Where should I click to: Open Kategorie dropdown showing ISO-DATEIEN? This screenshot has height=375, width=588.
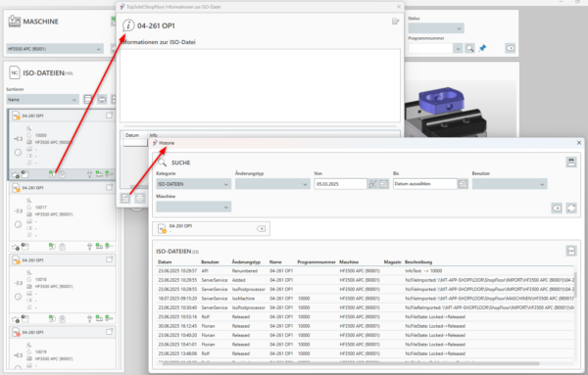193,184
